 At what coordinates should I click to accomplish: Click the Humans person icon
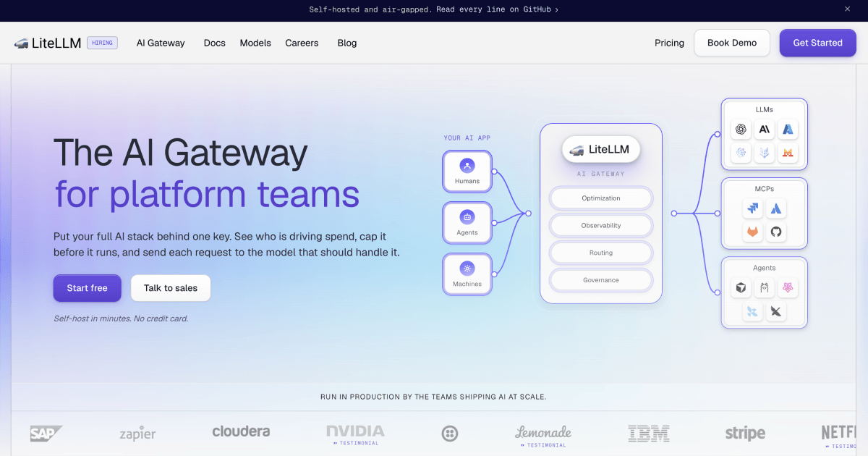click(x=467, y=166)
